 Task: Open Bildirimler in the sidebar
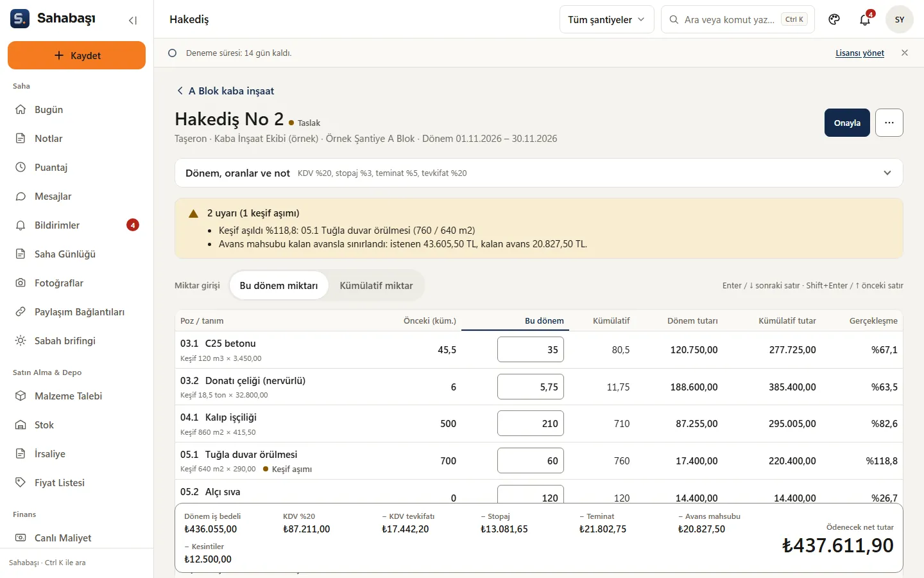pos(77,225)
